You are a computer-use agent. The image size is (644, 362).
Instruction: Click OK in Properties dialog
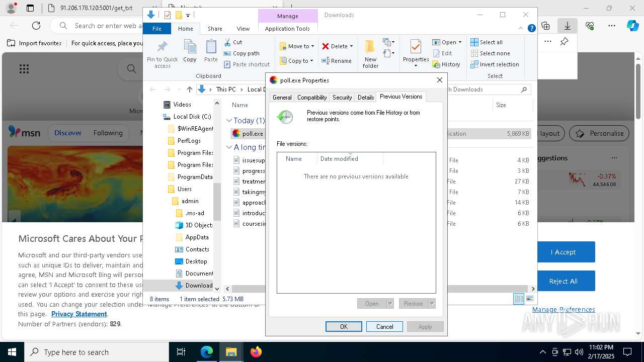coord(344,326)
